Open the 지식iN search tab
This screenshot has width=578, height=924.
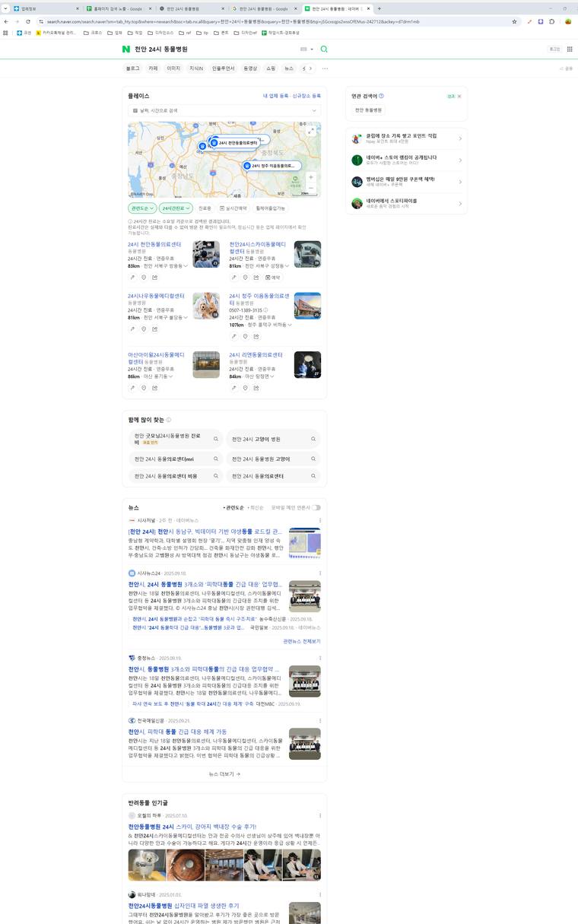196,68
